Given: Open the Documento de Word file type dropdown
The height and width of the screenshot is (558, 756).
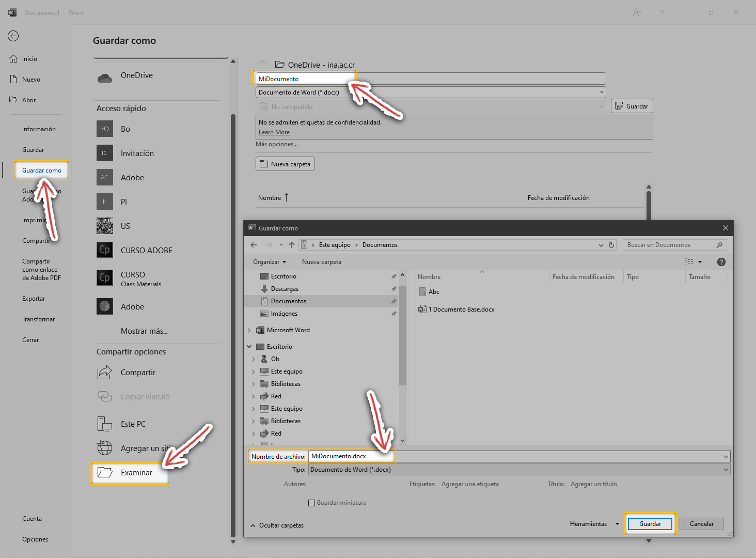Looking at the screenshot, I should [x=519, y=470].
